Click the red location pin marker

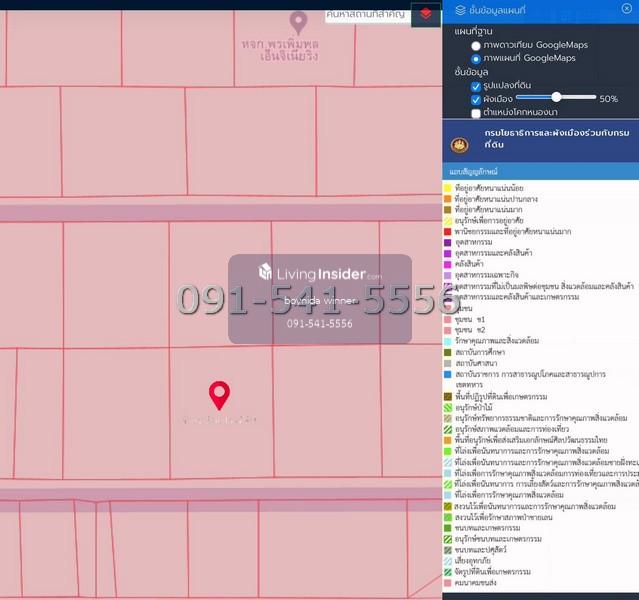219,395
